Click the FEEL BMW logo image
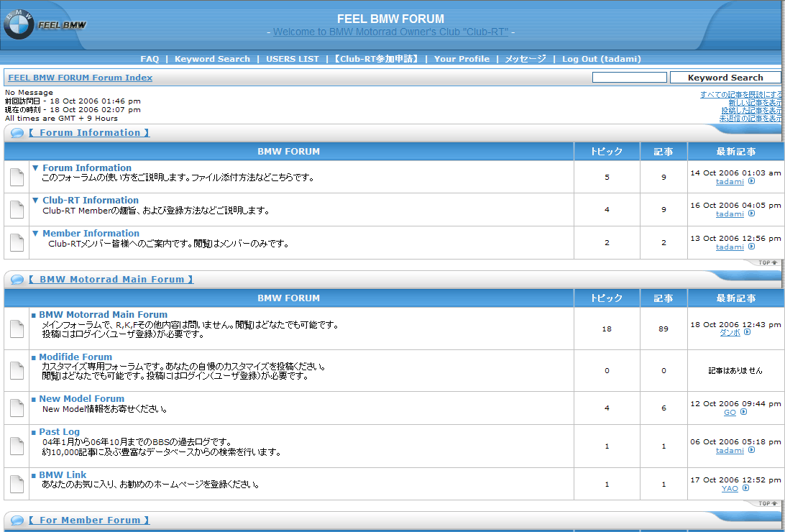The image size is (785, 532). 45,24
